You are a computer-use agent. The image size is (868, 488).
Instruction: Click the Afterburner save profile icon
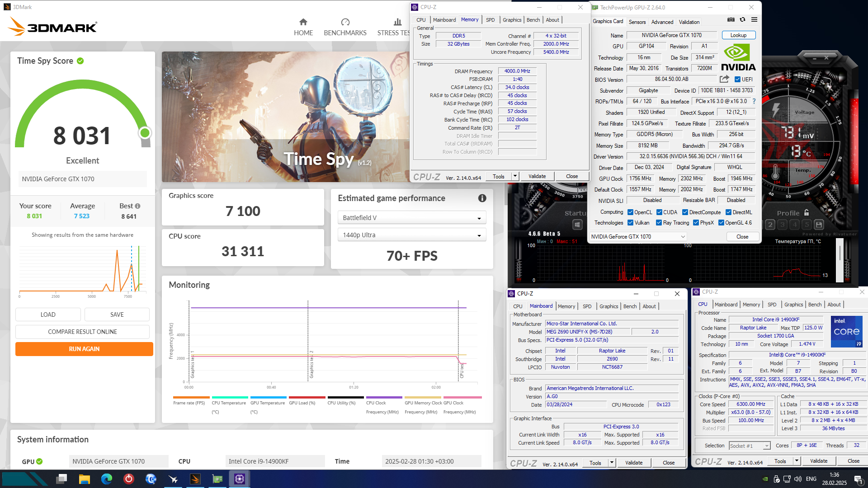point(819,225)
